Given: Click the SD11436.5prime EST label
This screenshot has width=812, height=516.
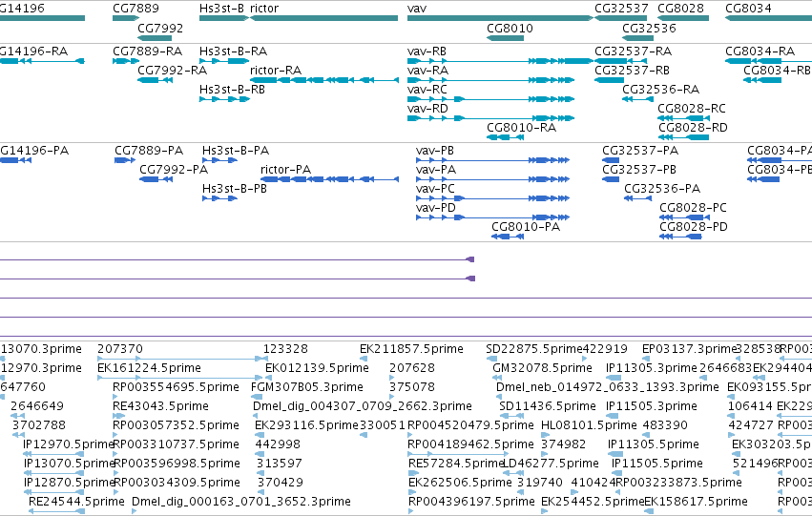Looking at the screenshot, I should click(548, 406).
